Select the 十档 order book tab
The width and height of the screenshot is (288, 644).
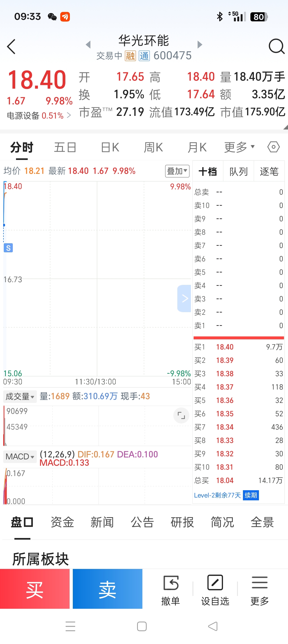[208, 171]
